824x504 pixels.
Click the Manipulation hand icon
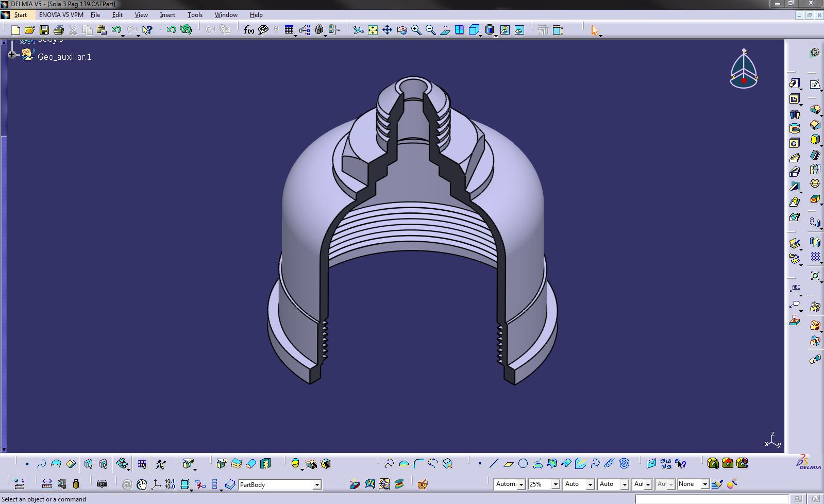click(142, 484)
